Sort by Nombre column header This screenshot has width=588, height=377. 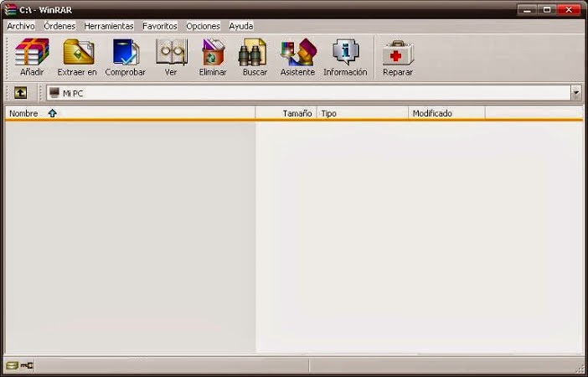(x=130, y=113)
